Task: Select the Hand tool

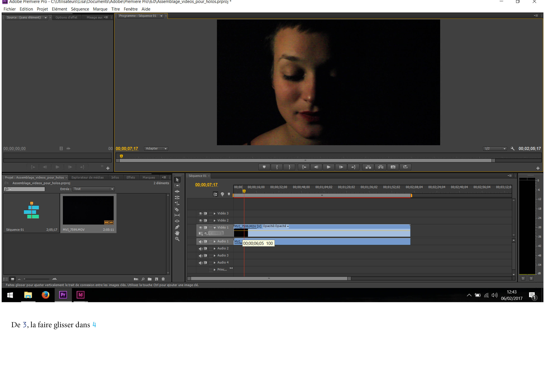Action: click(x=177, y=233)
